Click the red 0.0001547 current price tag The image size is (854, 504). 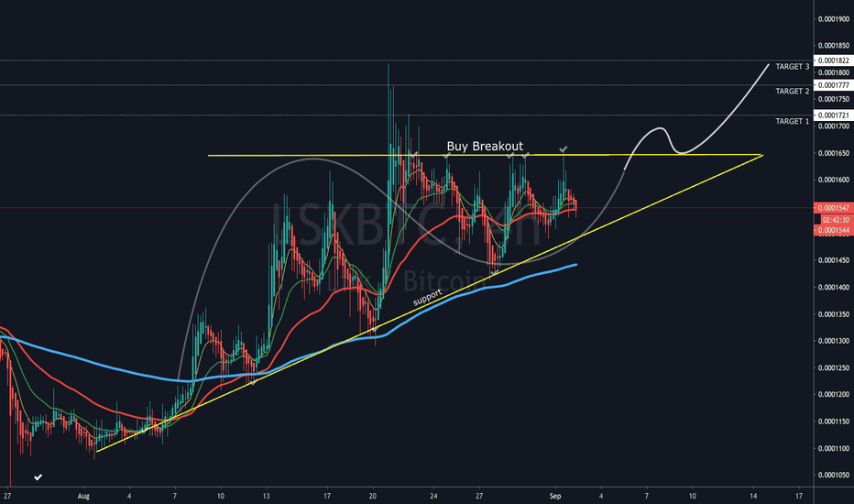tap(833, 208)
